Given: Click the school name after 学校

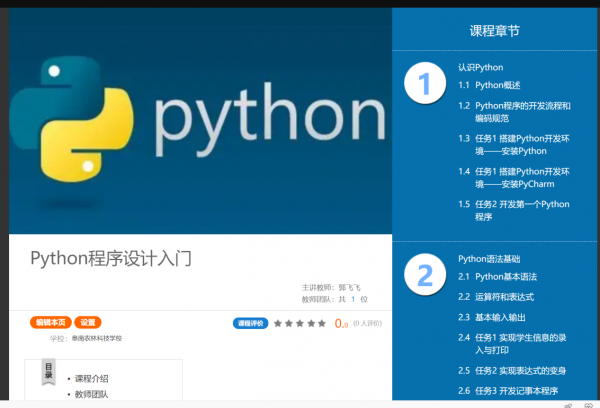Looking at the screenshot, I should (x=97, y=338).
